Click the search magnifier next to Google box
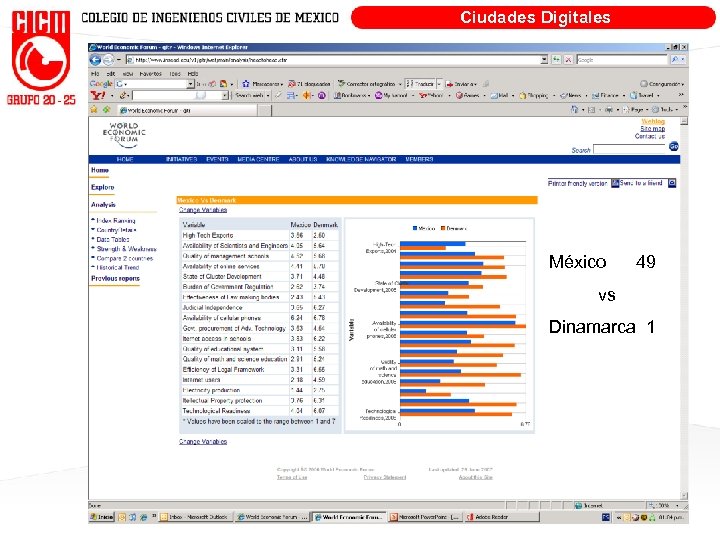The width and height of the screenshot is (720, 540). pos(675,60)
